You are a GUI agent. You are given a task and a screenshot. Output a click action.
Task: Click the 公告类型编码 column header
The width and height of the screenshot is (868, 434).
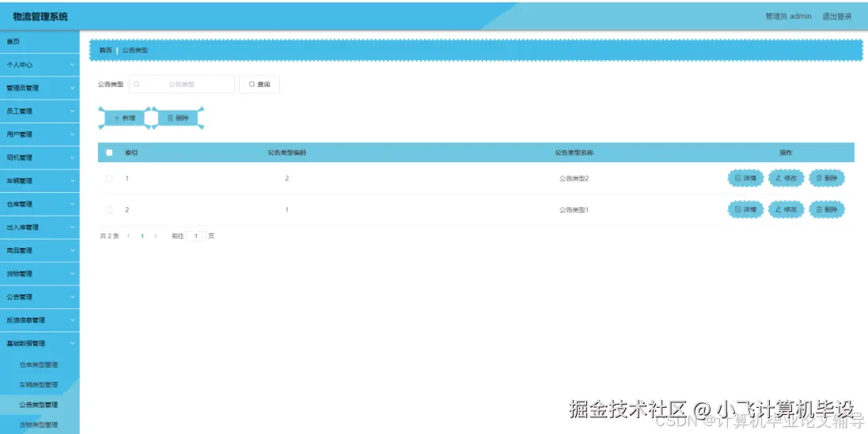pyautogui.click(x=286, y=153)
